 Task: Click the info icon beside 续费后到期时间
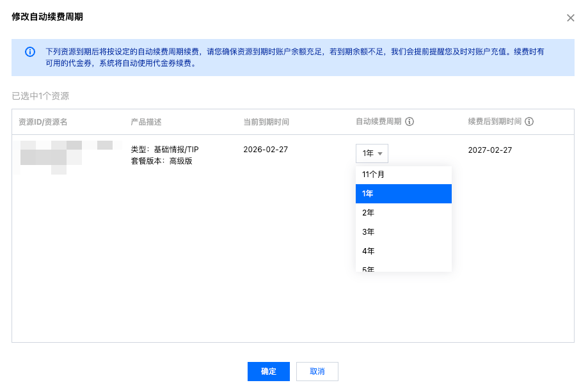[x=530, y=122]
